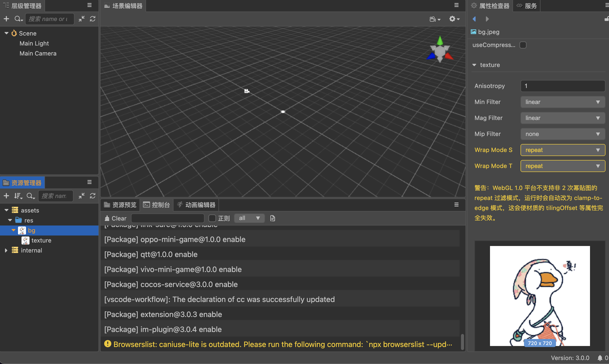Click the notification bell in status bar

pos(600,358)
